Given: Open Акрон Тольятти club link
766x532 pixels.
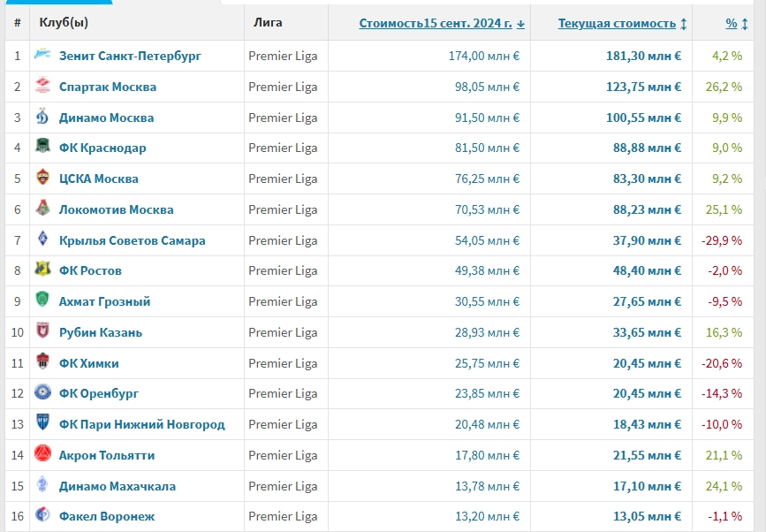Looking at the screenshot, I should pos(107,455).
